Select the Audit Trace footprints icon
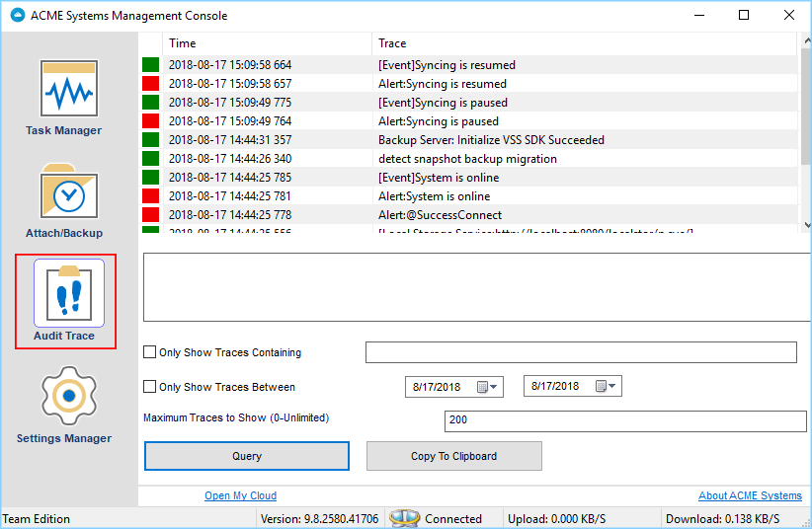Viewport: 812px width, 529px height. 69,293
